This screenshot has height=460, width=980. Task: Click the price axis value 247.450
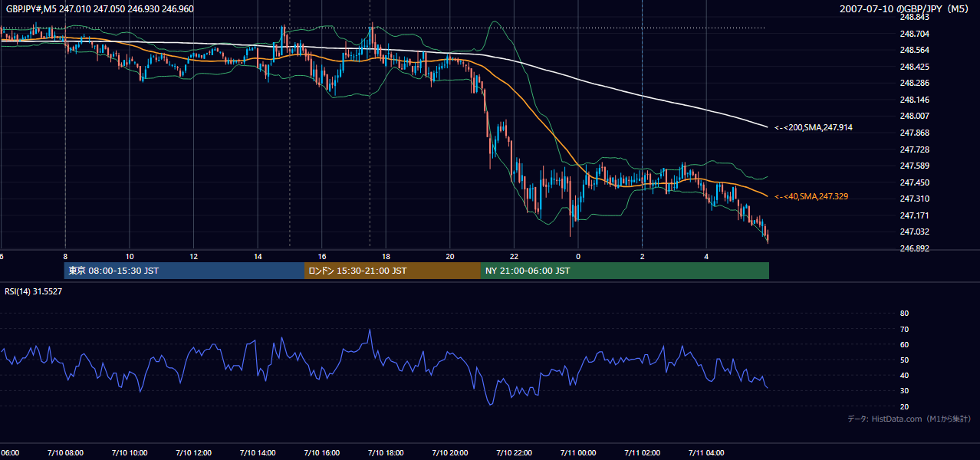915,182
